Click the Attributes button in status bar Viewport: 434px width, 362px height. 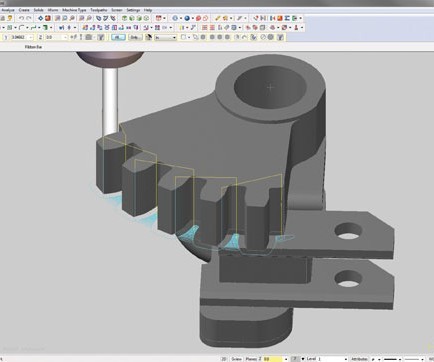click(359, 359)
